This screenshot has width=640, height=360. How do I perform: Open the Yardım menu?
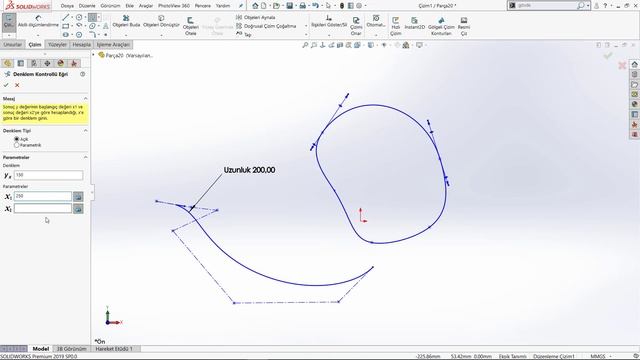point(223,6)
